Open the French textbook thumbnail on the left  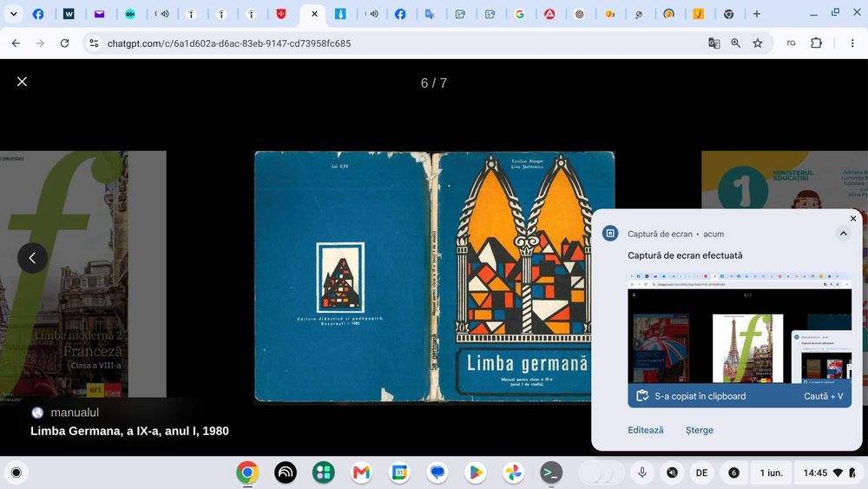tap(83, 274)
